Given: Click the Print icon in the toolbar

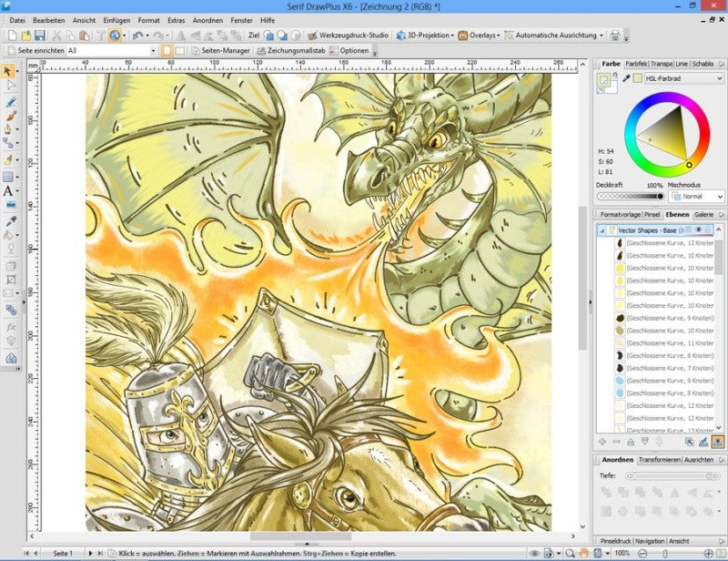Looking at the screenshot, I should 615,36.
